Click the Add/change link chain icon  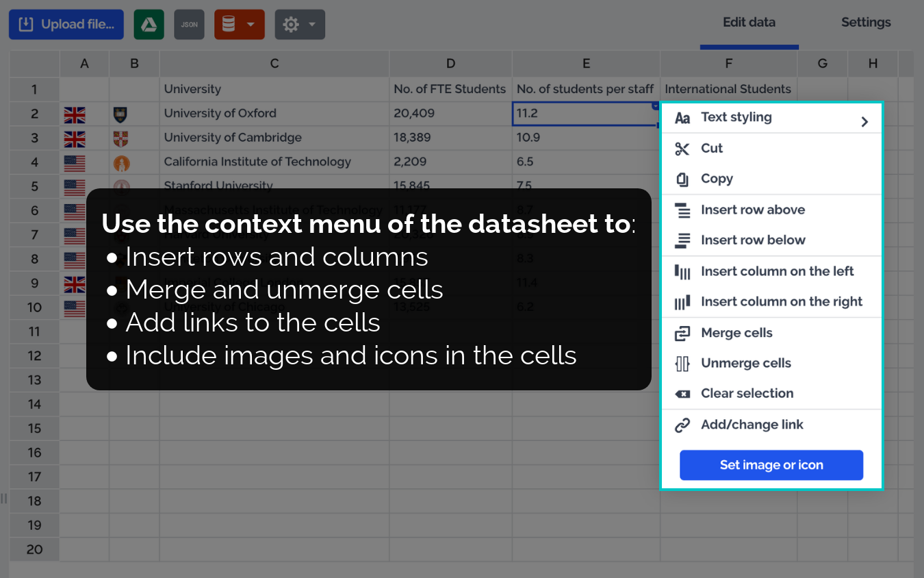tap(682, 425)
